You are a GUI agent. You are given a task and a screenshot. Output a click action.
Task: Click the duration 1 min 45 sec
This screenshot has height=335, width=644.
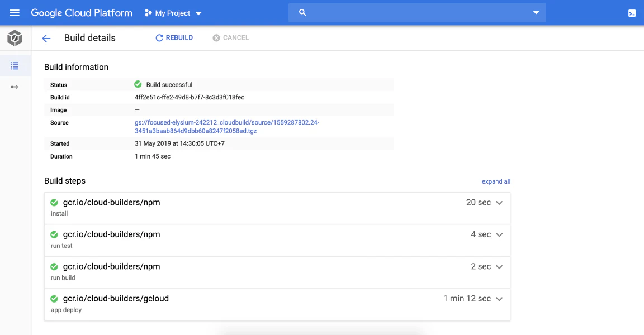click(x=153, y=156)
